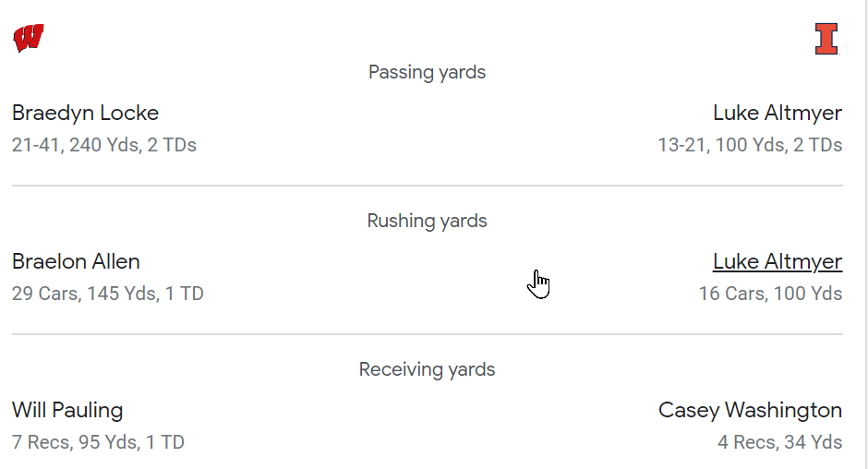Select Luke Altmyer under Passing yards
The width and height of the screenshot is (868, 469).
pos(777,114)
